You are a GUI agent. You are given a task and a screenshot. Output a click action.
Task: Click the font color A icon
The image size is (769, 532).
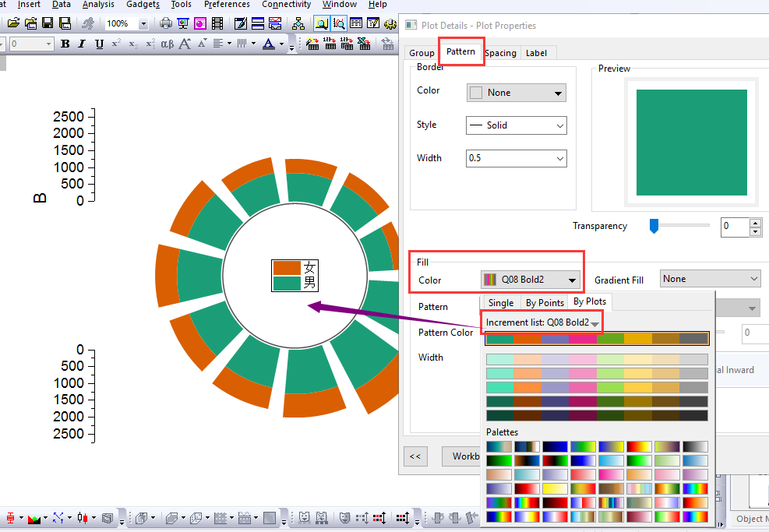[269, 44]
